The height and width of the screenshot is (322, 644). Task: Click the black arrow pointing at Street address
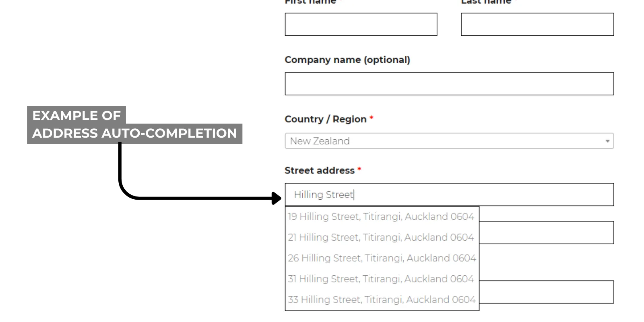click(x=274, y=198)
